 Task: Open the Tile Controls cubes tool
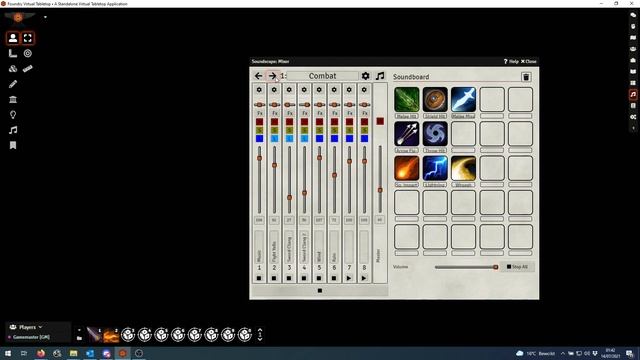click(13, 69)
